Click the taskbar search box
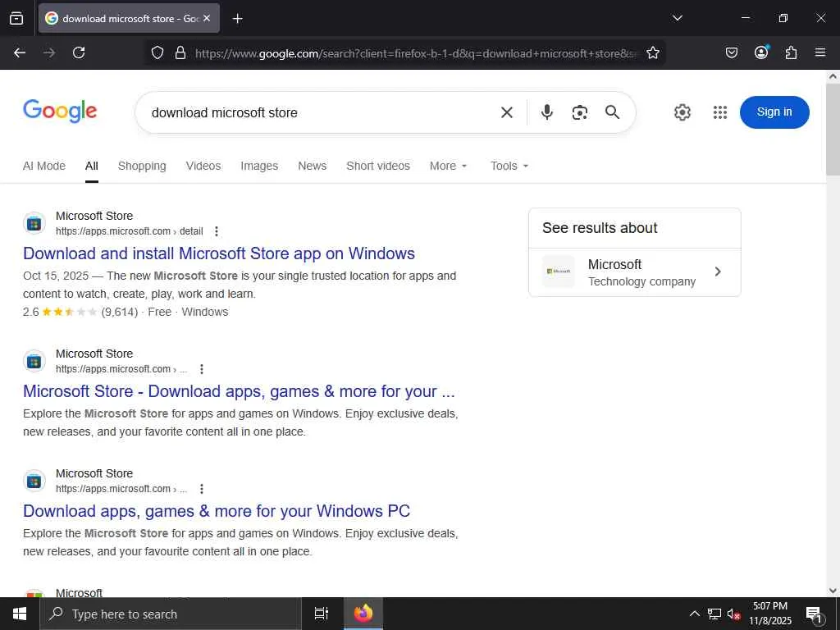Viewport: 840px width, 630px height. [171, 614]
